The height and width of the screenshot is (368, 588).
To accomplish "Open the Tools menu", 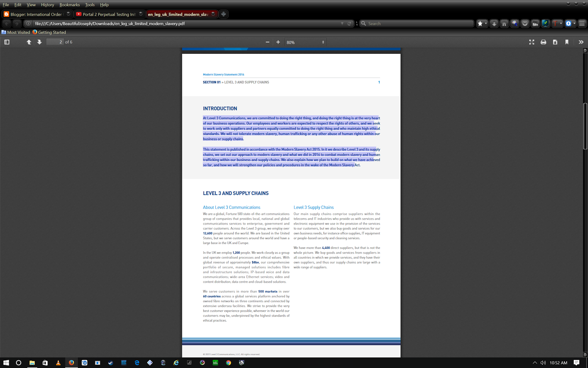I will [x=90, y=5].
